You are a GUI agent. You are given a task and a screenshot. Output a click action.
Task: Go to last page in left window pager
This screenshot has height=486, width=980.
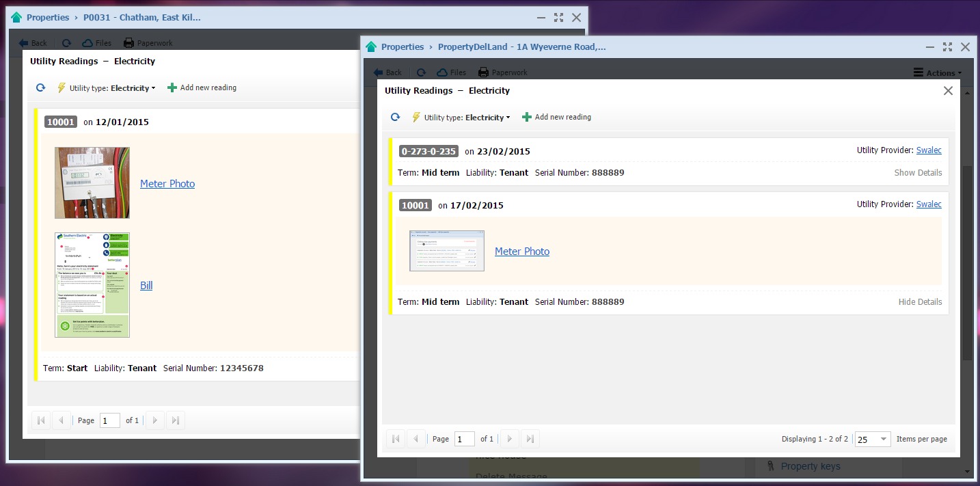[x=176, y=420]
